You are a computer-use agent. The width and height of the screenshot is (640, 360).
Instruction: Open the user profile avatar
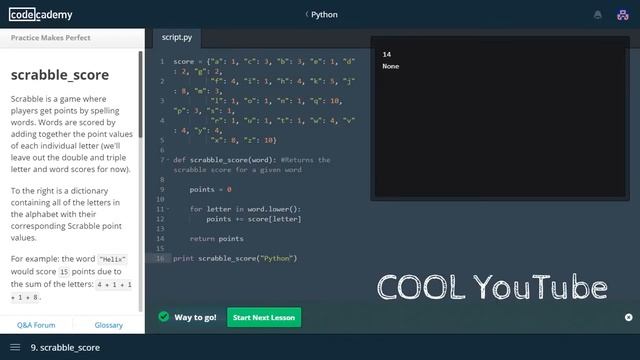point(622,15)
